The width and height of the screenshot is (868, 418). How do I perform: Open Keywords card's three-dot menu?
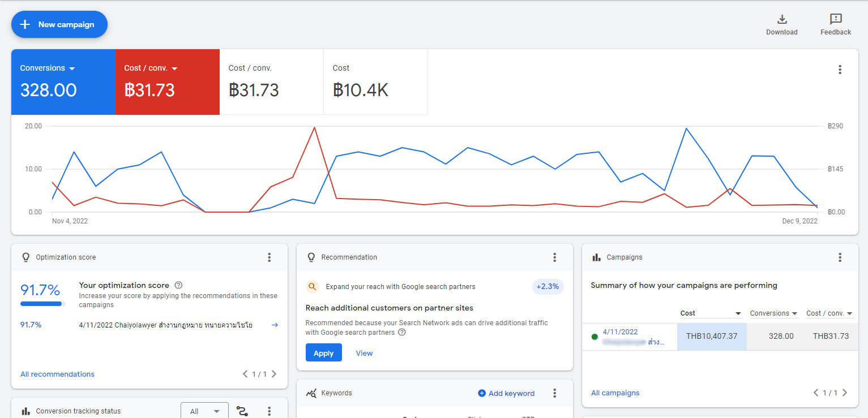click(x=555, y=393)
